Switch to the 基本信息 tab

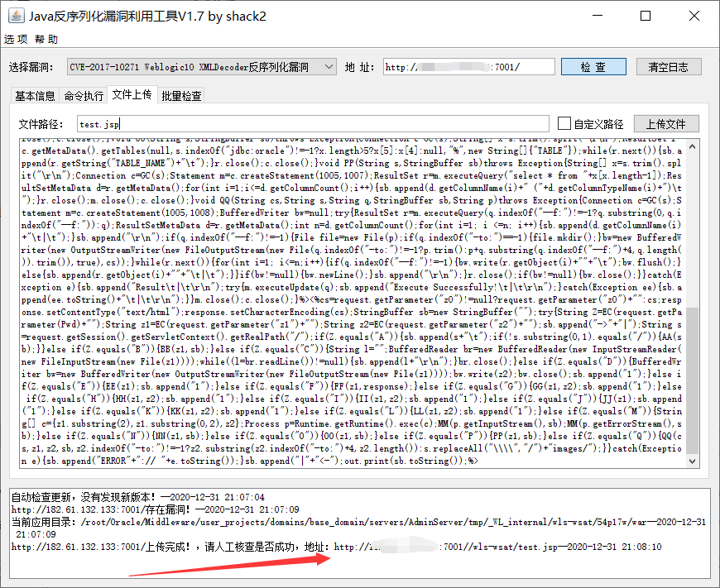tap(35, 95)
